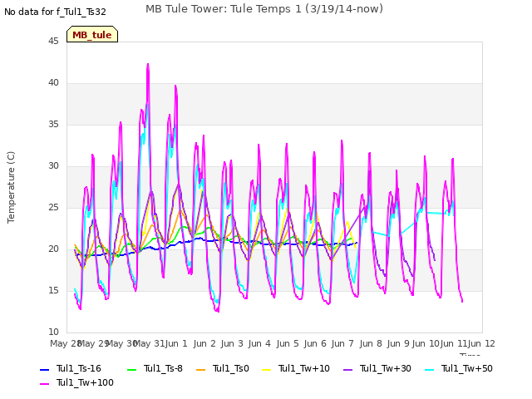Screen dimensions: 532x399
Task: Click the Jun 3 x-axis label
Action: (x=232, y=344)
